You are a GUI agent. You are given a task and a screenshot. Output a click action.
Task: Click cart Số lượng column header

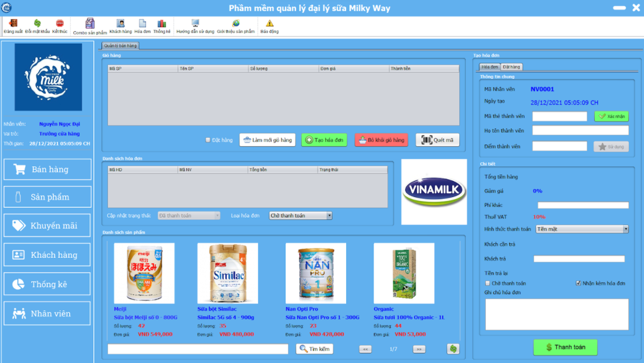[284, 69]
